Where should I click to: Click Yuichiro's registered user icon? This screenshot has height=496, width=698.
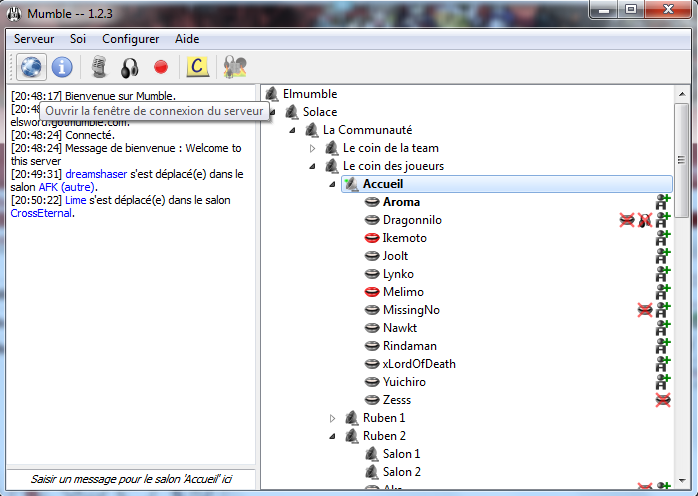[663, 382]
